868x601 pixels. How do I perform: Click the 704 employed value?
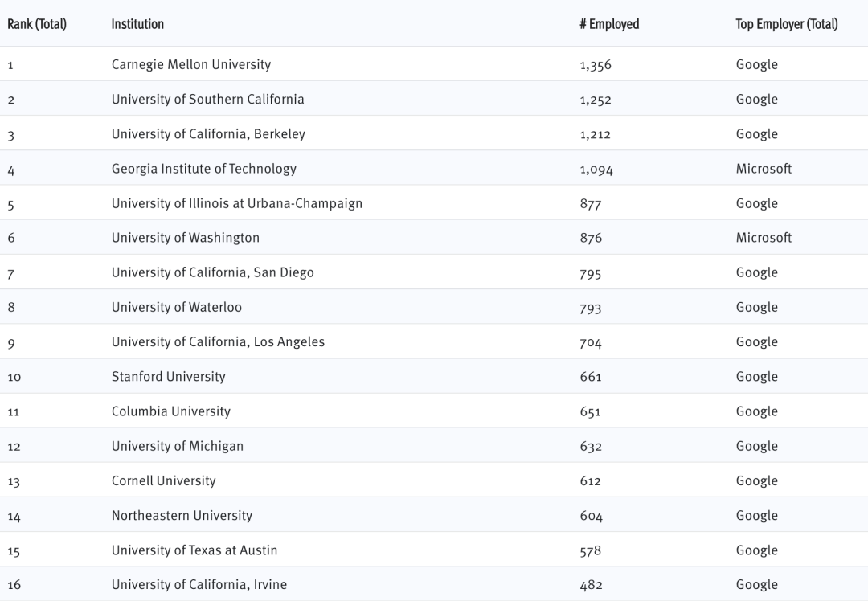[591, 343]
